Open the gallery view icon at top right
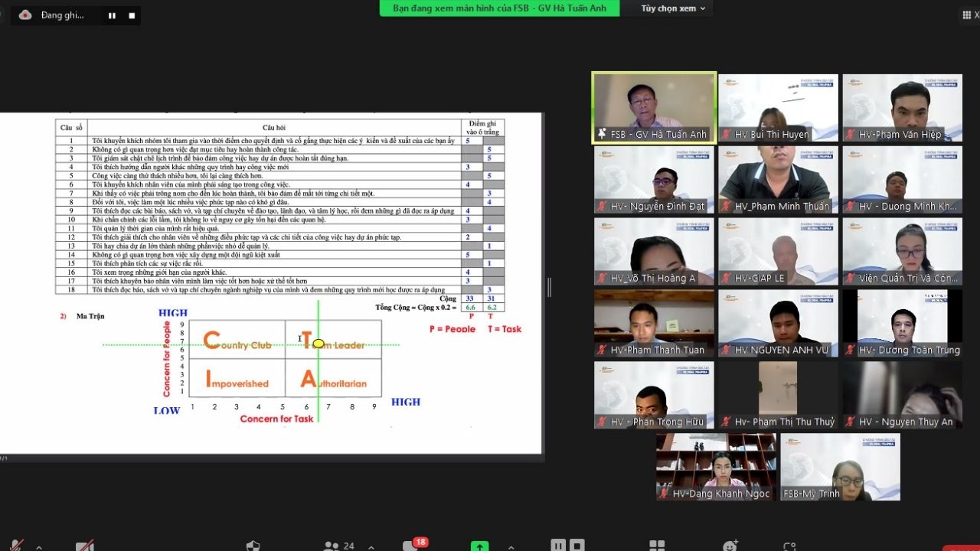The width and height of the screenshot is (980, 551). (965, 13)
